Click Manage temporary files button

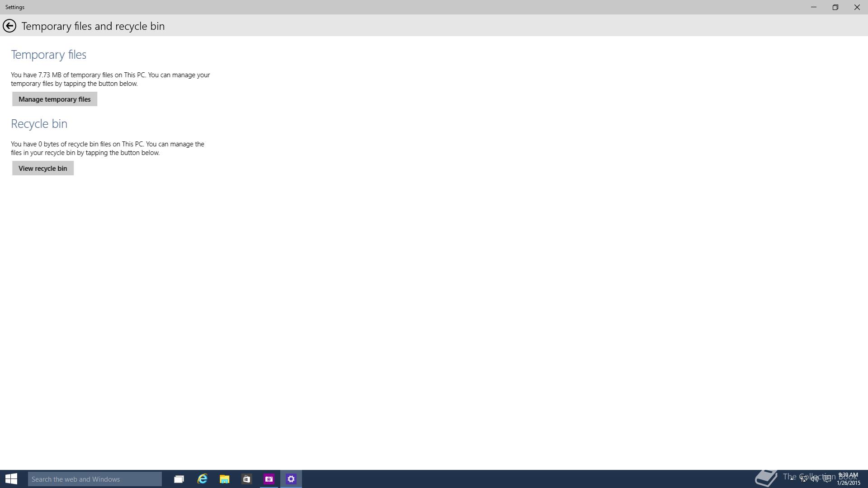click(x=54, y=99)
